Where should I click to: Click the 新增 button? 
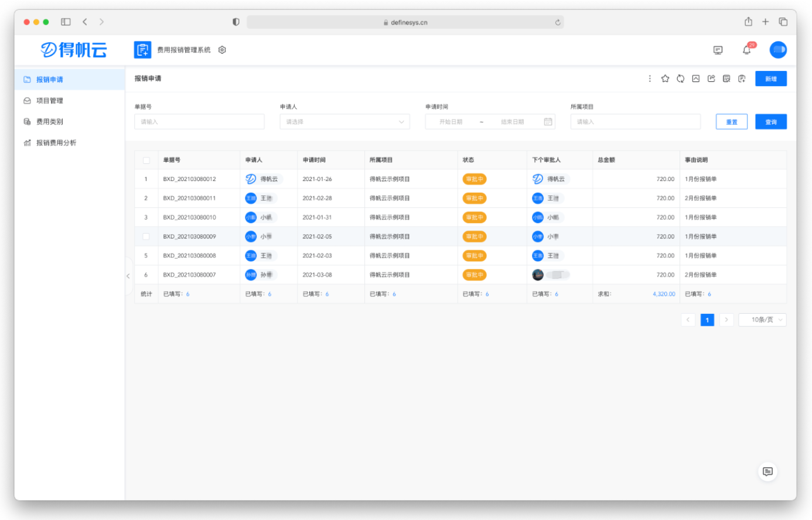771,78
